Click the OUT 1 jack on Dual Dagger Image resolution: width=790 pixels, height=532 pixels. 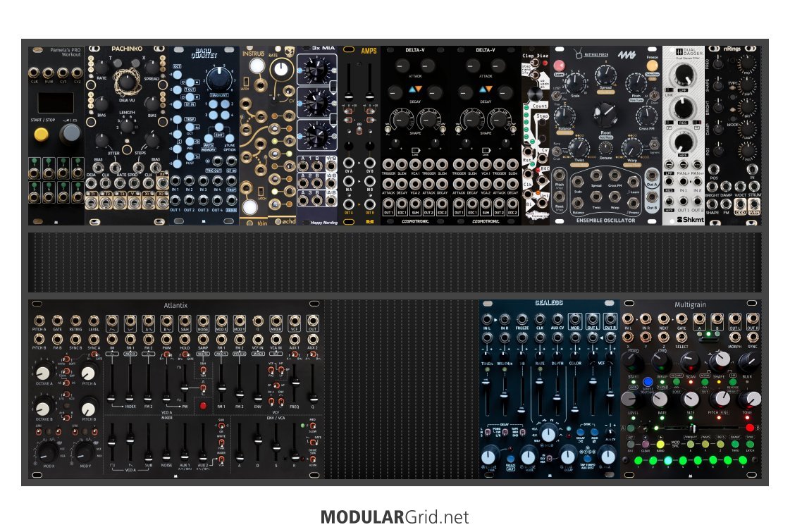pyautogui.click(x=683, y=202)
